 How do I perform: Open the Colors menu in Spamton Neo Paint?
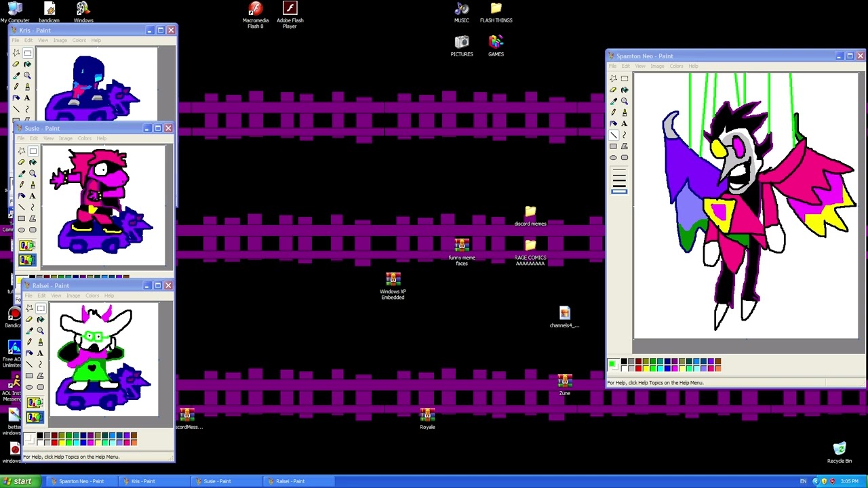[676, 66]
